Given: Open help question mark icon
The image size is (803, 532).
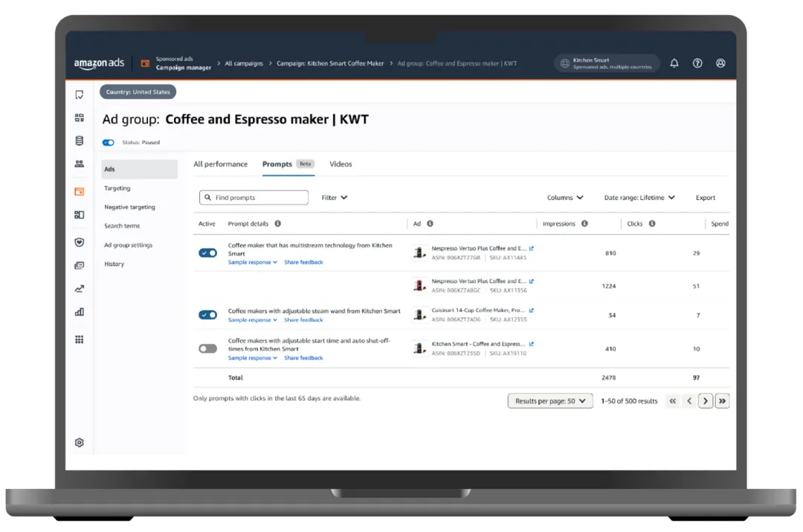Looking at the screenshot, I should tap(697, 63).
